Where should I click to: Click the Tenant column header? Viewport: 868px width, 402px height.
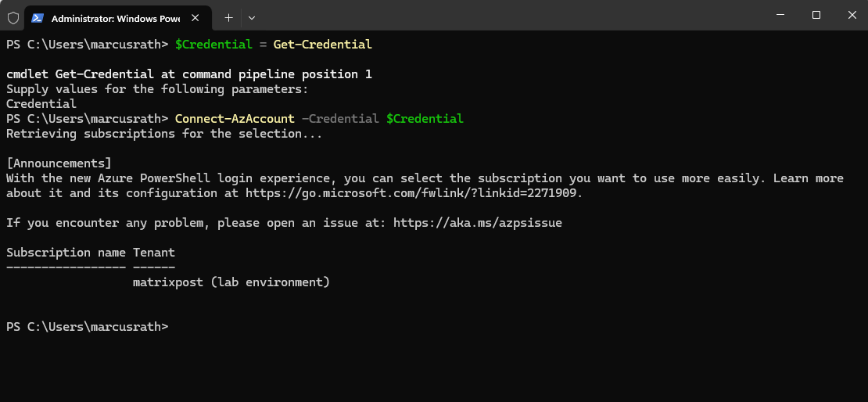154,253
